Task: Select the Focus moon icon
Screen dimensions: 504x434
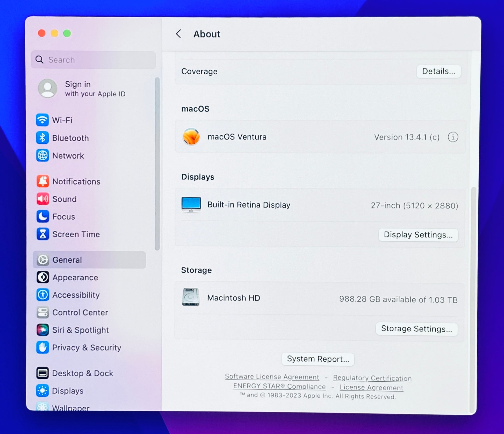Action: click(43, 216)
